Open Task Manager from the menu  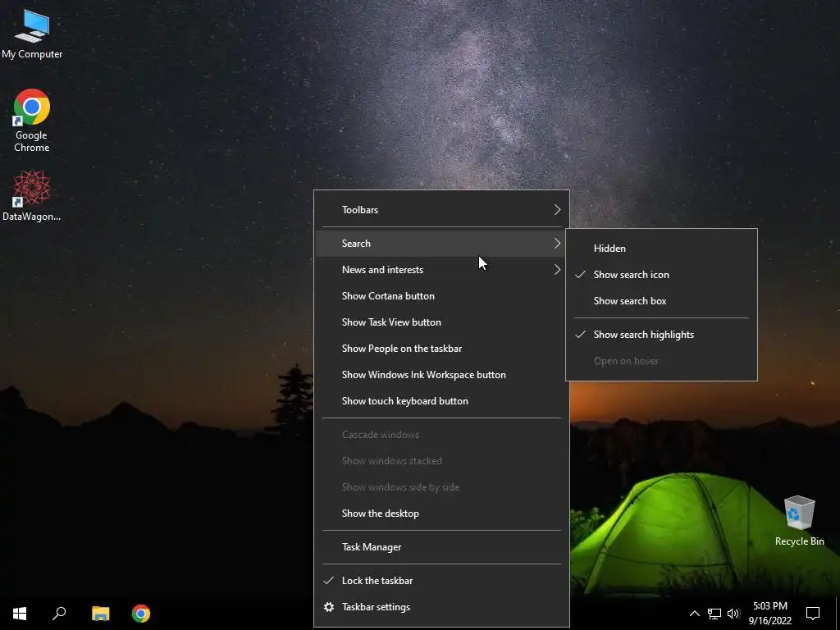coord(441,547)
